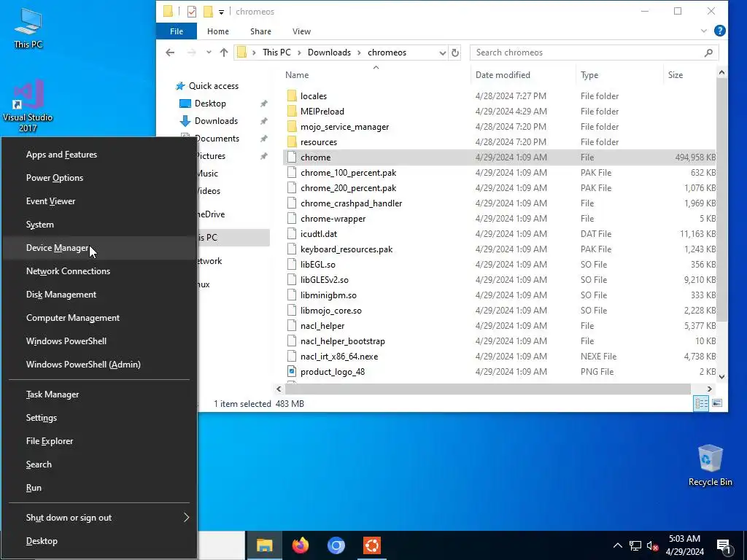
Task: Open the locales folder icon
Action: [292, 96]
